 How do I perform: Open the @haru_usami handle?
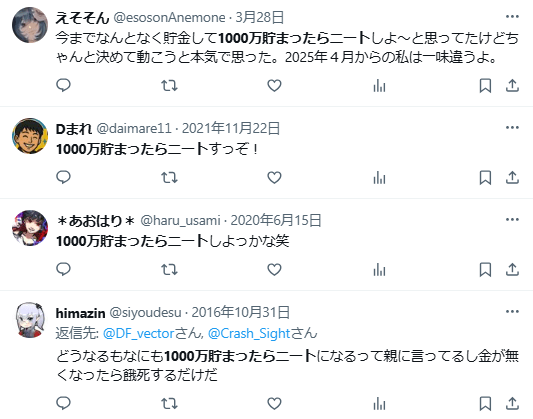(180, 221)
